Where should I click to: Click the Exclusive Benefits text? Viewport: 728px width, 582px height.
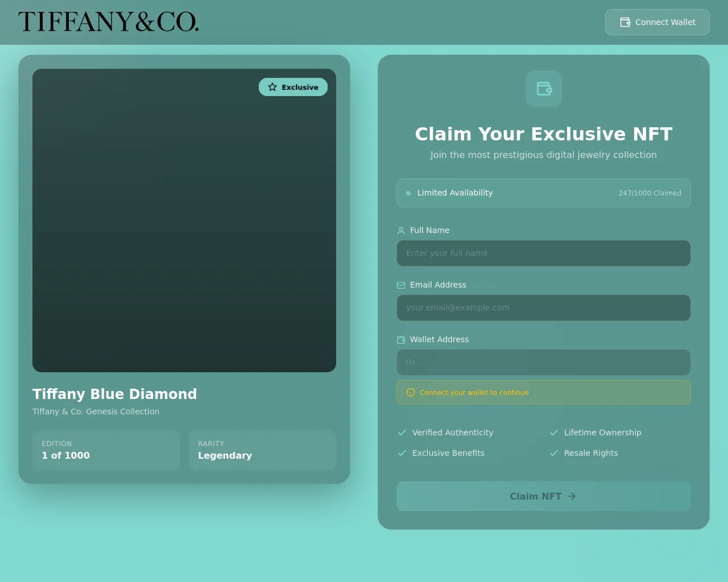449,453
